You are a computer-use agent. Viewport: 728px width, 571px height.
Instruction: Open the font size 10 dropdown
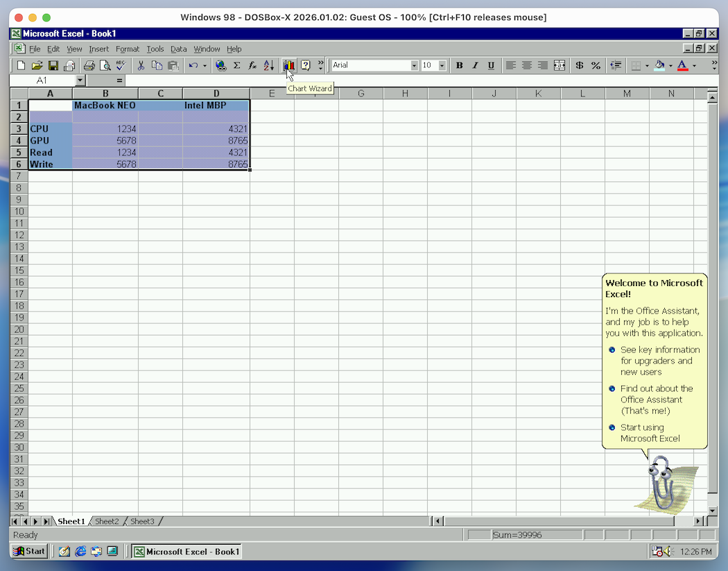pos(442,65)
